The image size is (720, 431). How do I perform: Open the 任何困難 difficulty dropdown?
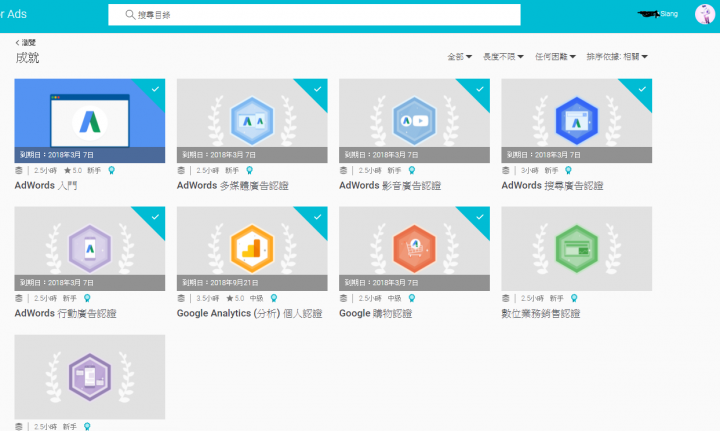coord(555,56)
